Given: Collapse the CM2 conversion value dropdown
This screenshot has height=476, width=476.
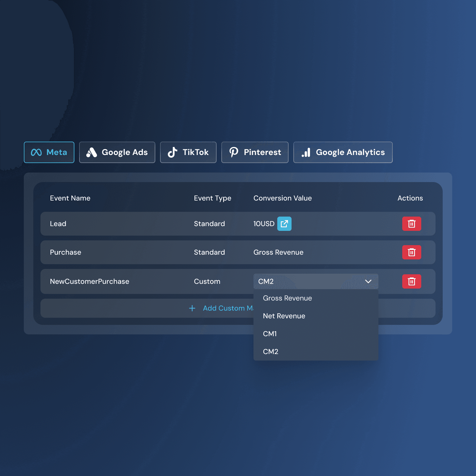Looking at the screenshot, I should [x=316, y=281].
